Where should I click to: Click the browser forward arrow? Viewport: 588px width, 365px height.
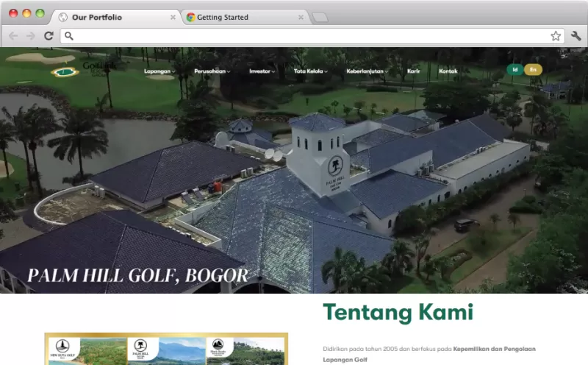click(x=31, y=35)
